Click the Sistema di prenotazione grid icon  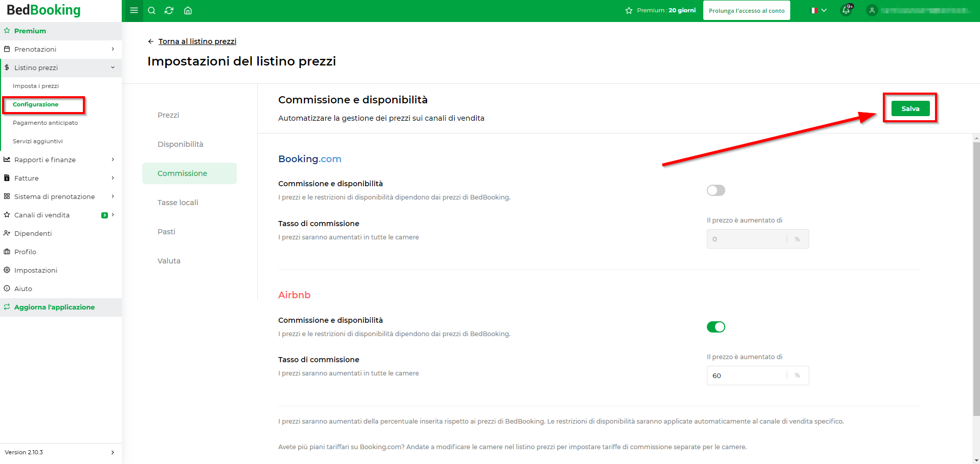(7, 196)
